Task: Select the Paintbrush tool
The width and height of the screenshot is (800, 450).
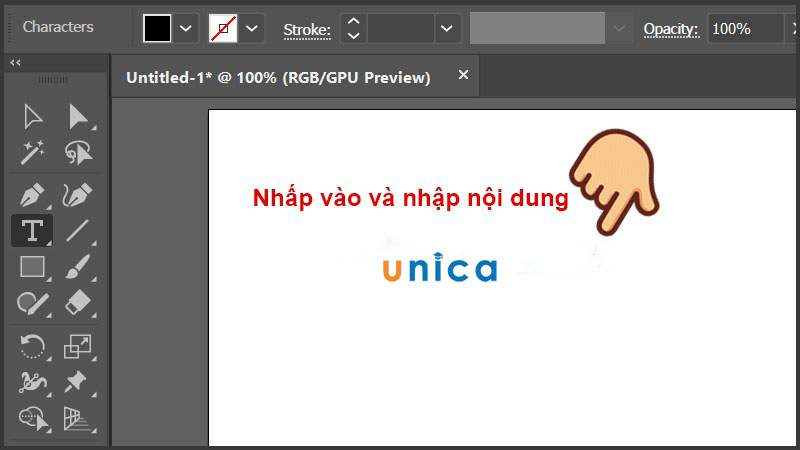Action: tap(78, 267)
